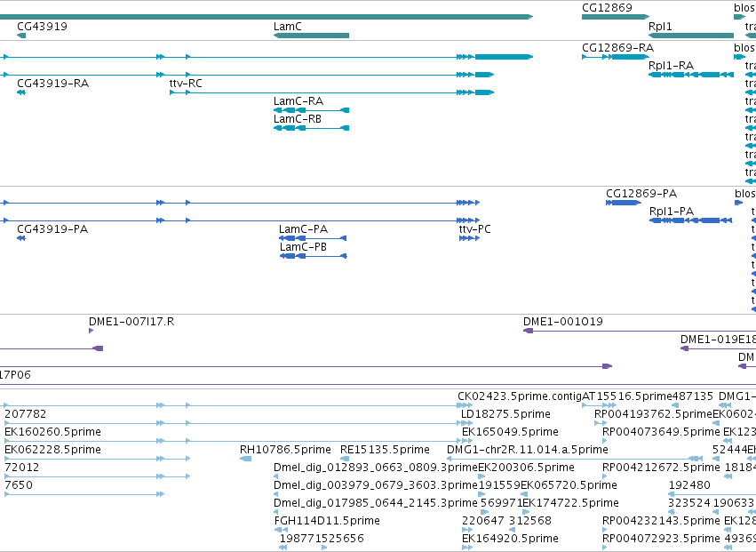Click the LamC-RA exon structure glyph
The image size is (756, 552).
coord(311,110)
